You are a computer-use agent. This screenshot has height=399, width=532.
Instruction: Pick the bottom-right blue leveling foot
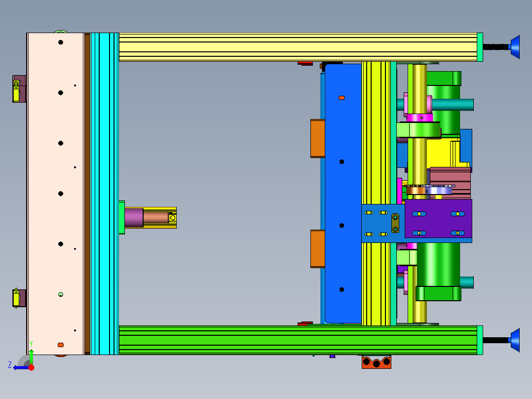(x=515, y=340)
